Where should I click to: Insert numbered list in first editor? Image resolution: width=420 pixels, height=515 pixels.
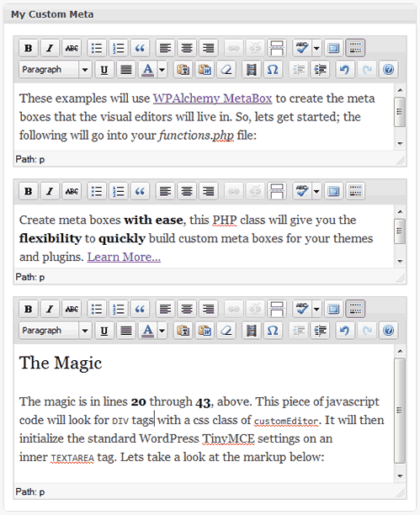[x=119, y=48]
